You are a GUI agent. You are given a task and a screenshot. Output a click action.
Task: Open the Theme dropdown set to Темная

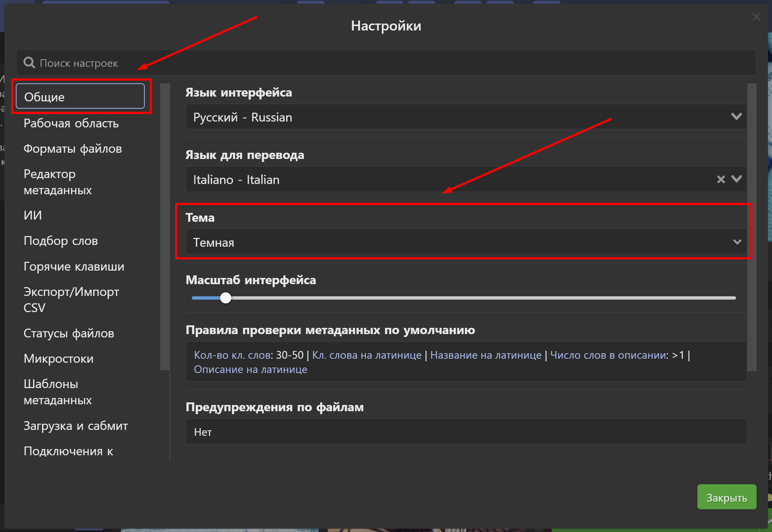[466, 242]
